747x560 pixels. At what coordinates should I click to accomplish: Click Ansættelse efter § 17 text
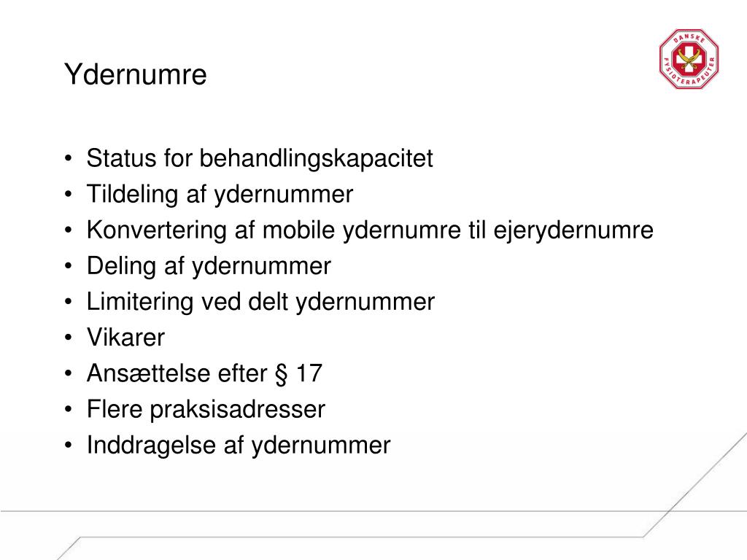click(x=204, y=373)
